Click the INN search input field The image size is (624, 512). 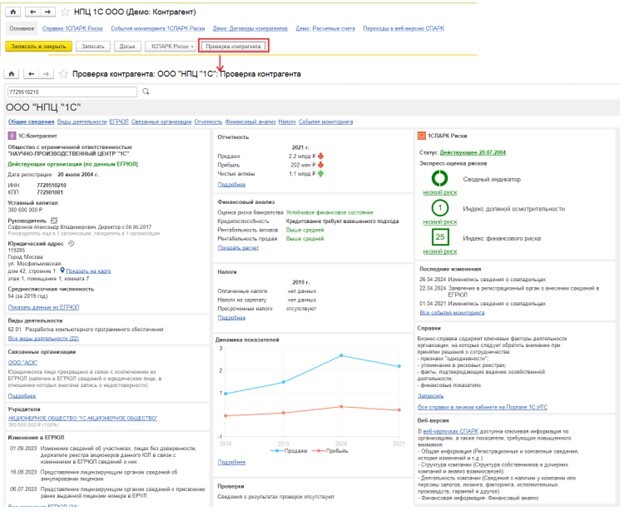(72, 92)
